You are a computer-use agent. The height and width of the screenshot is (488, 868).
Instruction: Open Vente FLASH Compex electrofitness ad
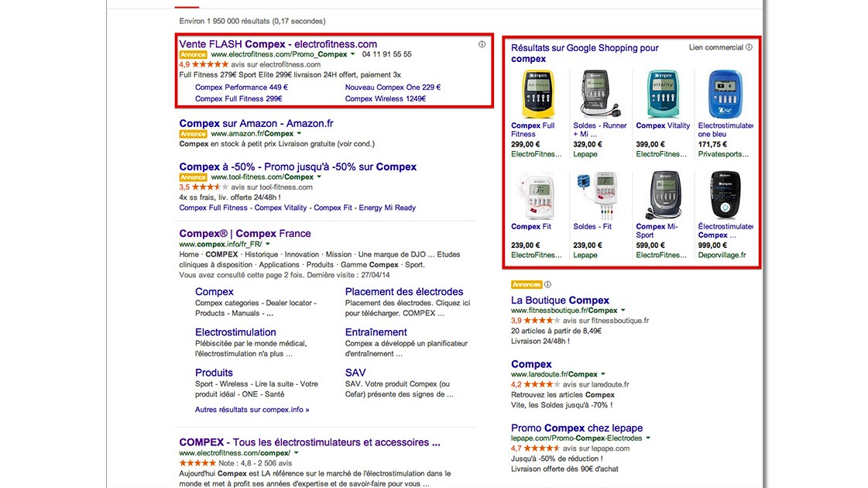[x=278, y=43]
